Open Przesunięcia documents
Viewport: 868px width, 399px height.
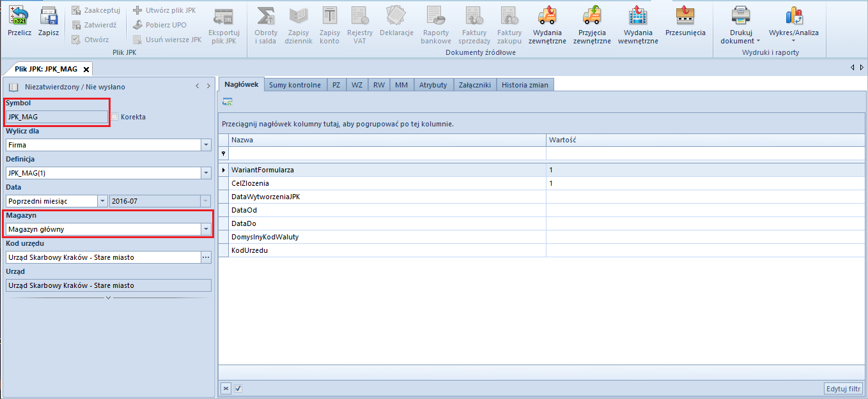(x=685, y=22)
